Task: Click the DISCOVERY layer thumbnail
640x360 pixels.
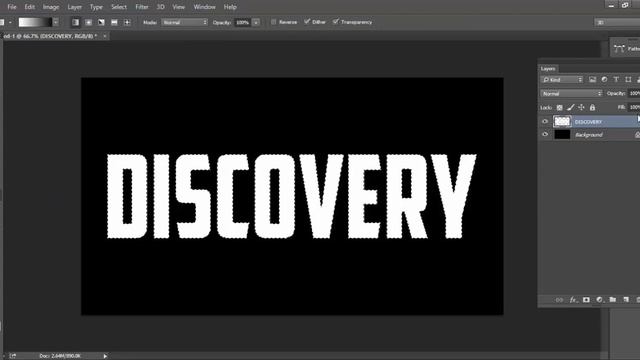Action: point(562,122)
